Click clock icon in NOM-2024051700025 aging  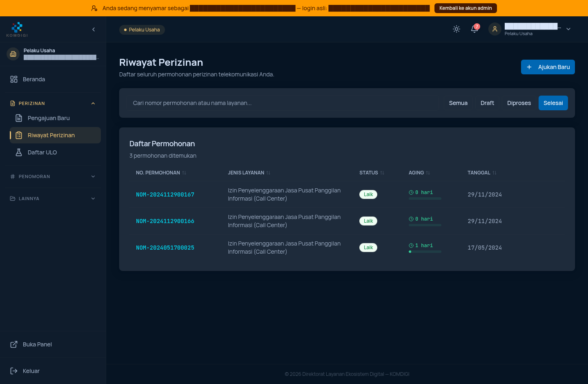(x=411, y=246)
